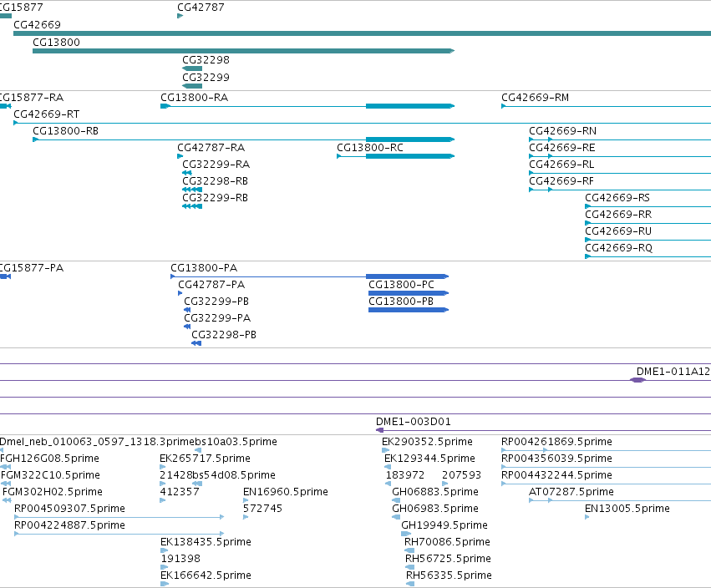The height and width of the screenshot is (588, 711).
Task: Click the RP004261869.5prime EST label
Action: click(556, 442)
